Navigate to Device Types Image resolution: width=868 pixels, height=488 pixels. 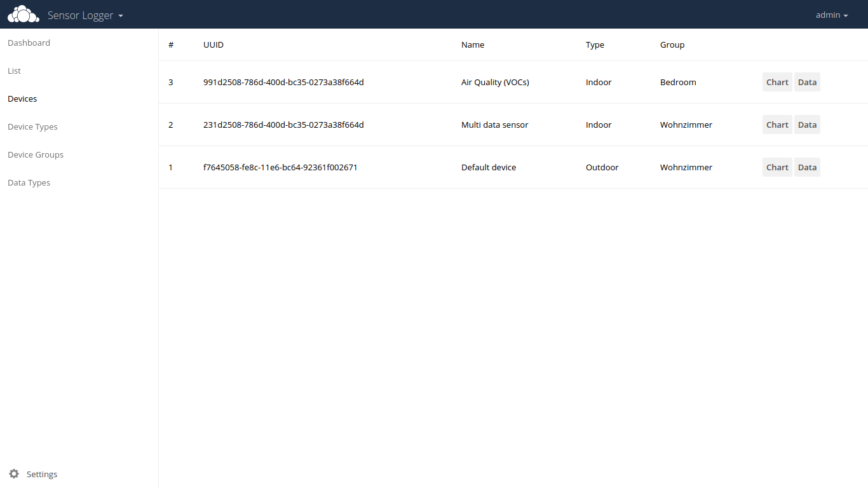(x=32, y=127)
